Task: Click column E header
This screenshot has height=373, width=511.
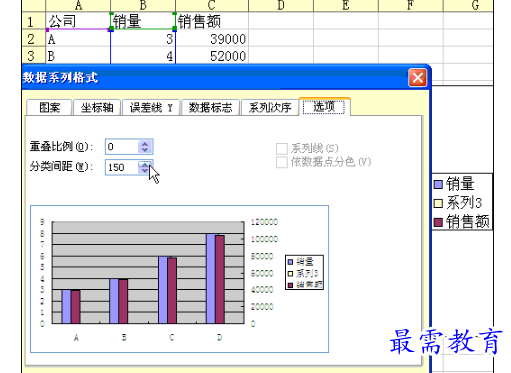Action: pos(346,6)
